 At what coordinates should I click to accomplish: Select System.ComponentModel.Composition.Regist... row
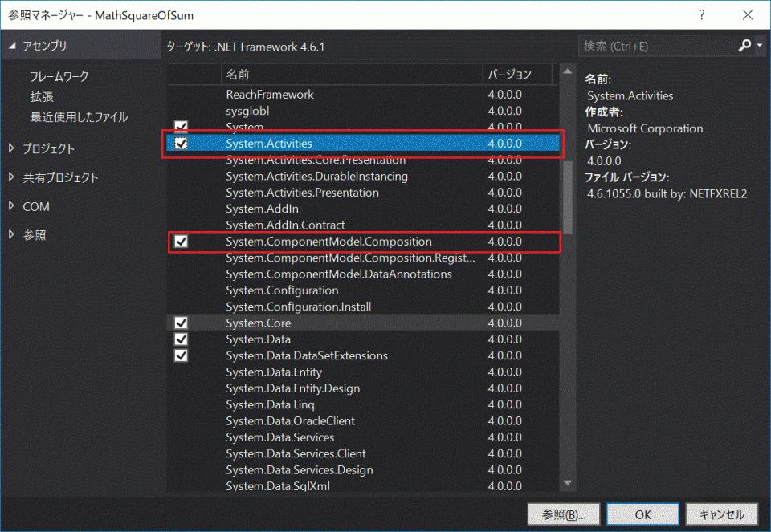(363, 258)
